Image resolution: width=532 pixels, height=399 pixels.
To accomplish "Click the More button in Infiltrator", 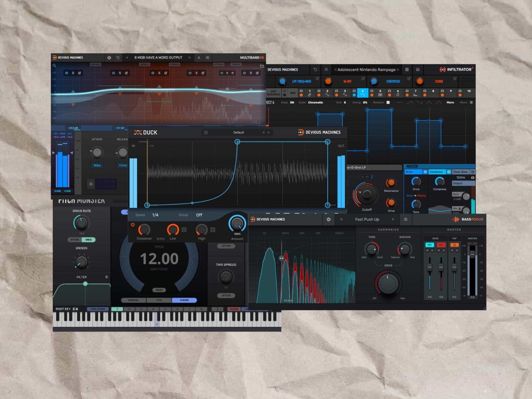I will [x=450, y=102].
